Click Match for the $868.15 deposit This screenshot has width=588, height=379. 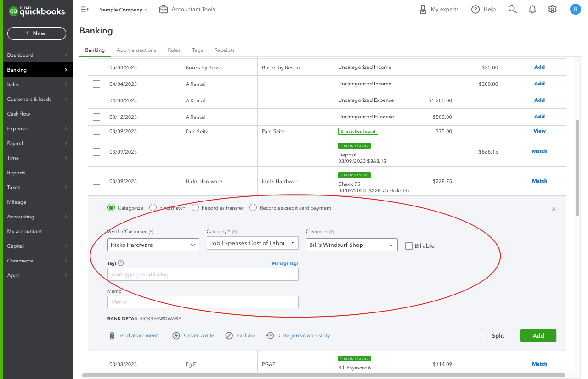point(539,151)
